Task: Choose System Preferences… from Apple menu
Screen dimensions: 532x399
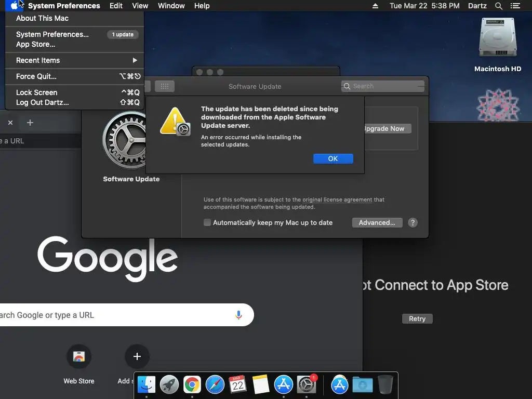Action: pos(75,34)
